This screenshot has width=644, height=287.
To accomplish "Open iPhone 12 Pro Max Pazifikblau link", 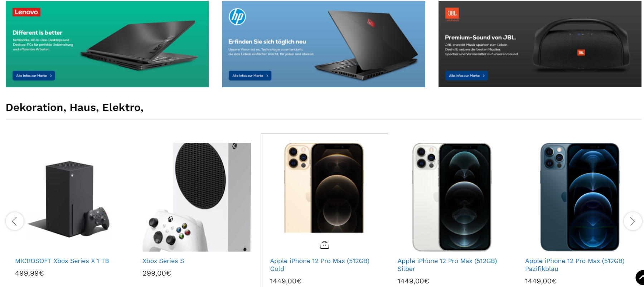I will (575, 265).
